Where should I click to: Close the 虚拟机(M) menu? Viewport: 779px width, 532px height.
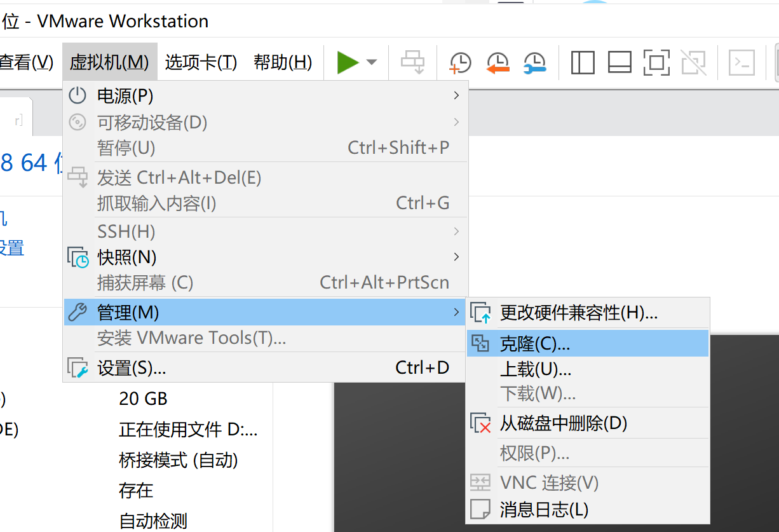tap(109, 62)
